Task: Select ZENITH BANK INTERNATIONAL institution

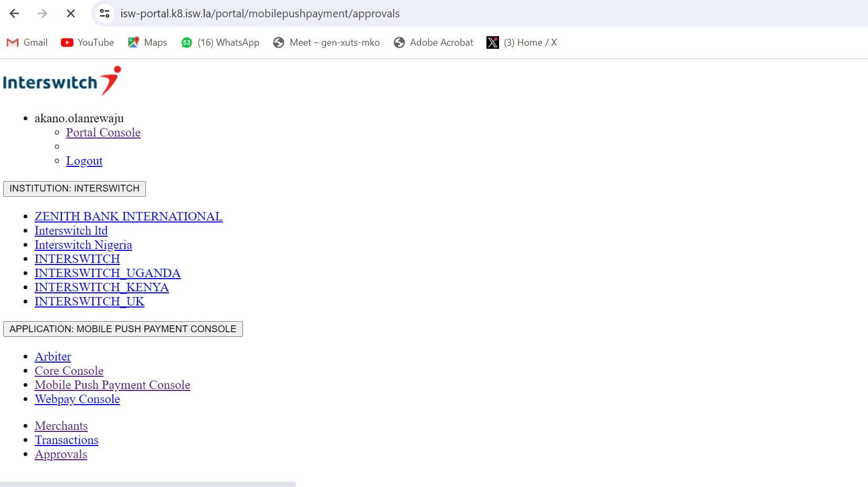Action: point(129,216)
